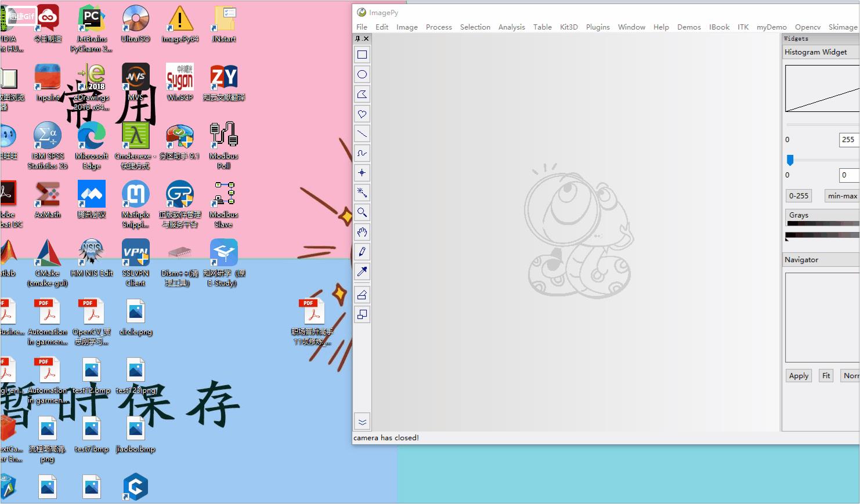Open the WinSCP desktop shortcut
Screen dimensions: 860x504
(180, 82)
